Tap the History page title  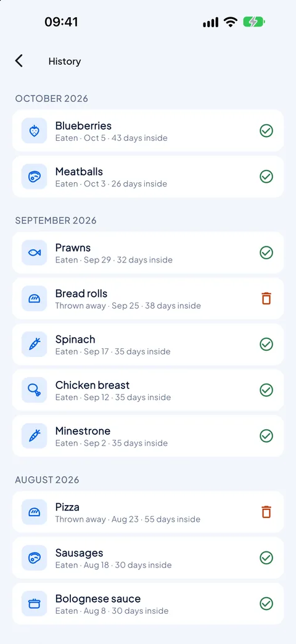point(65,61)
